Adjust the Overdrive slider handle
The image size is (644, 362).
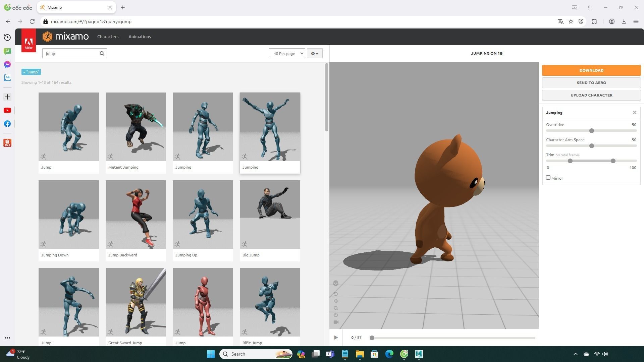pos(592,131)
